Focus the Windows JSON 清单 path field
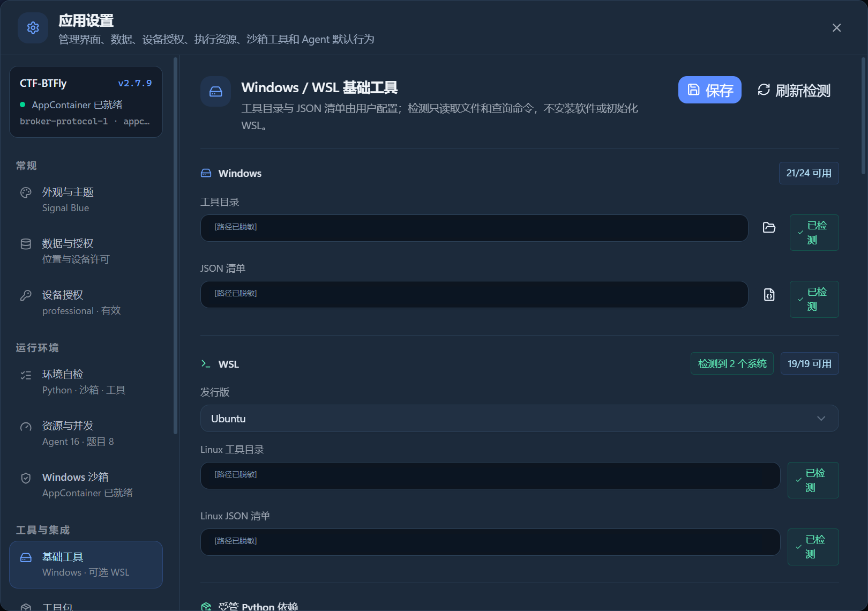 point(474,294)
